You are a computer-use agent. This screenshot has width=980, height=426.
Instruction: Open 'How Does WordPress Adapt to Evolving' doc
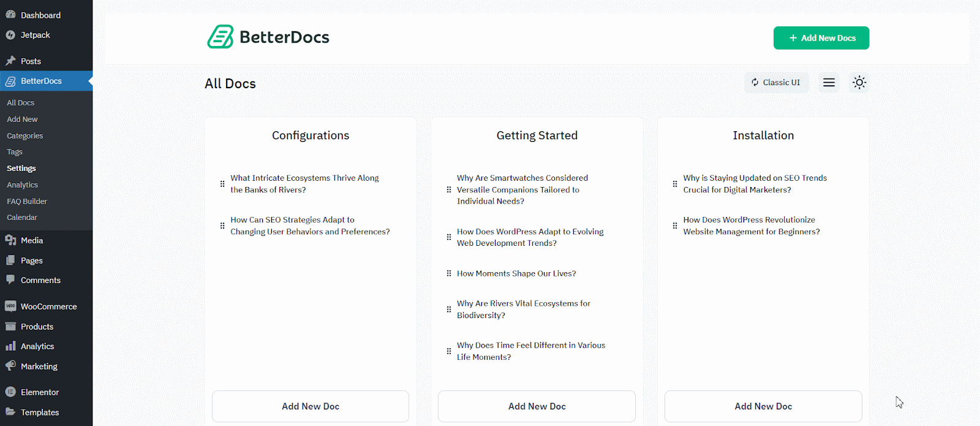[530, 237]
